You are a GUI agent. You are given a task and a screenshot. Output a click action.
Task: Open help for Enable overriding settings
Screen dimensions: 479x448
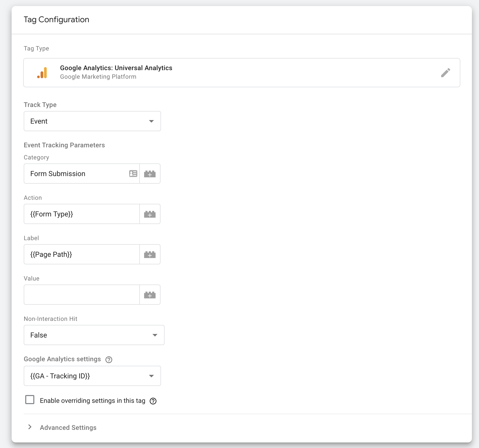[x=153, y=401]
